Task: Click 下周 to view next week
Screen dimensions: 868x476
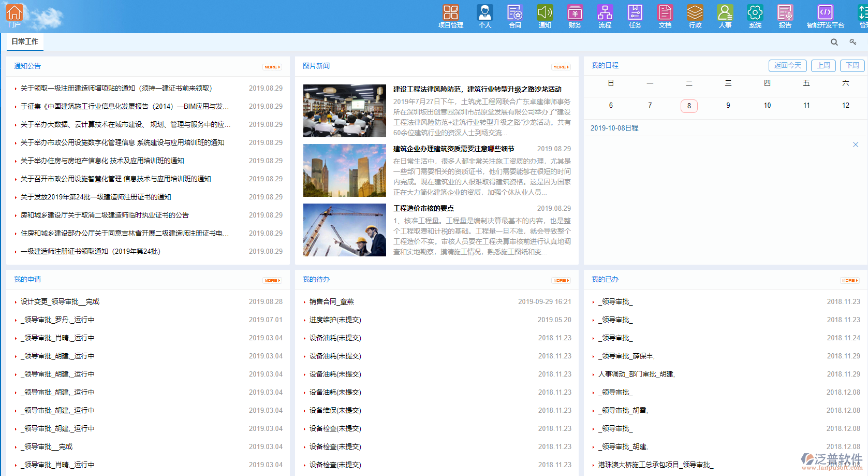Action: pos(852,66)
